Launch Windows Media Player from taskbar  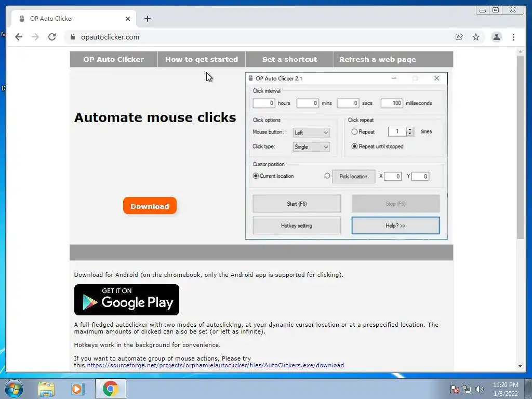pos(78,389)
